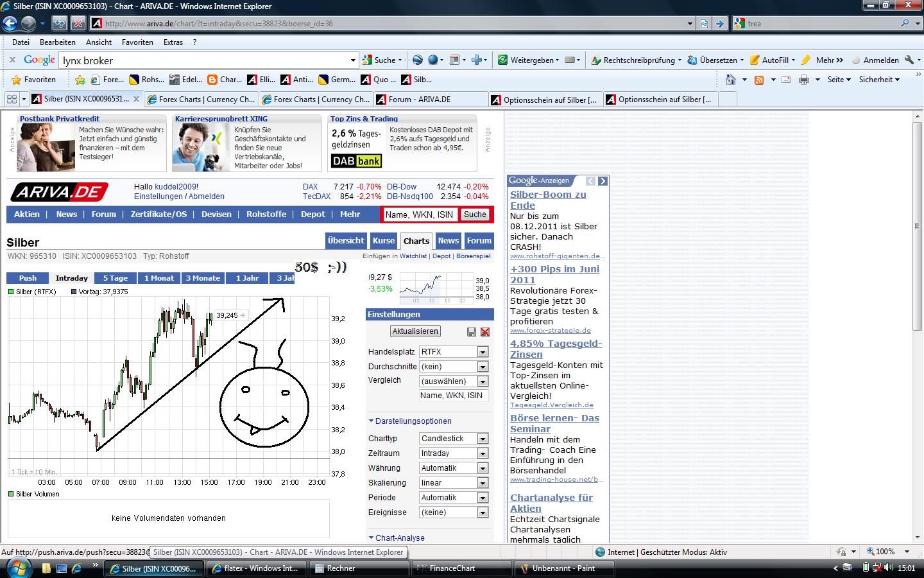
Task: Switch to Unbenannt - Paint taskbar window
Action: pos(564,568)
